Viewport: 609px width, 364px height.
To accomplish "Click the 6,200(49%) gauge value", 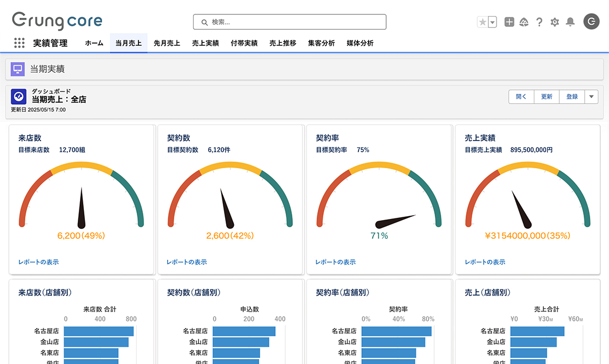I will 81,236.
